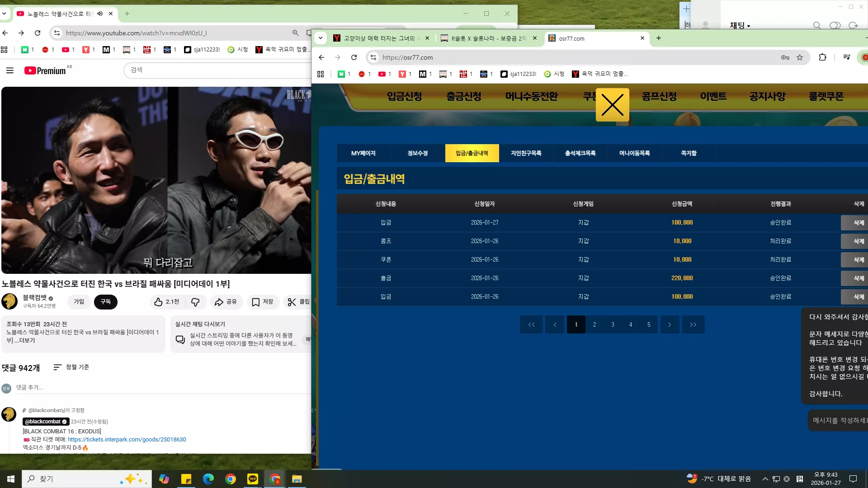
Task: Switch to the 정보수정 tab
Action: (x=418, y=153)
